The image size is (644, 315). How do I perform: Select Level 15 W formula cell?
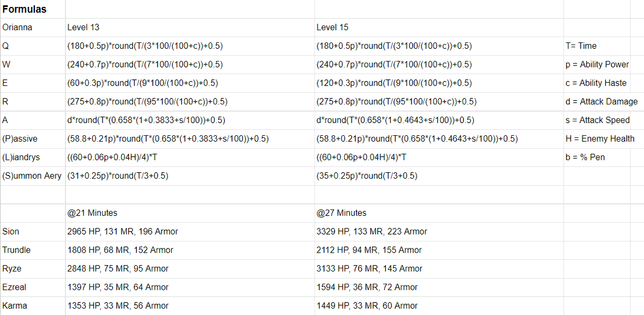click(438, 64)
